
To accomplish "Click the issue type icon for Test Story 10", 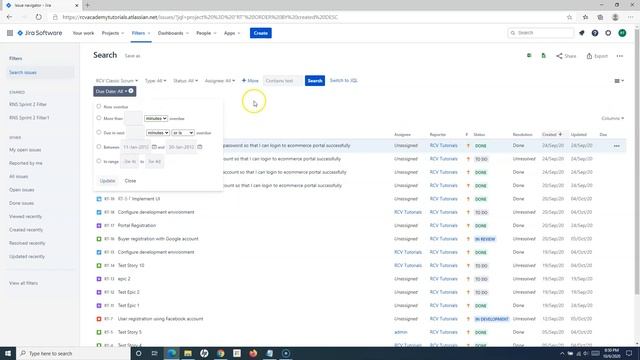I will [99, 265].
